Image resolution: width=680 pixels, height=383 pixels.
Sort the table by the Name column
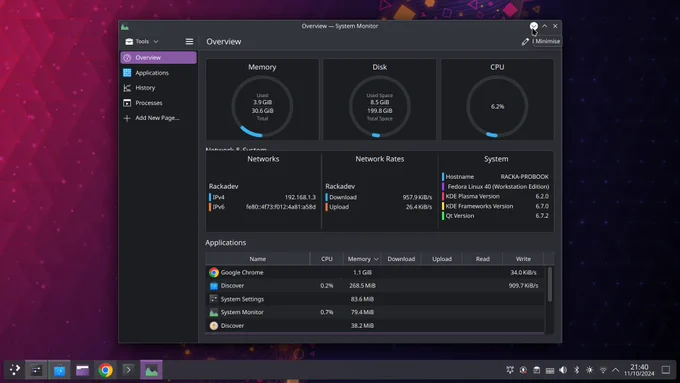(x=258, y=259)
